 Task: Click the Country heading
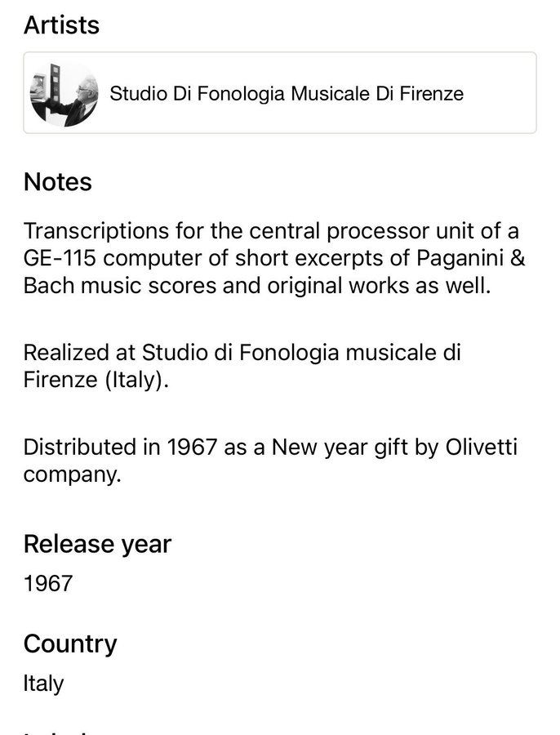pyautogui.click(x=70, y=644)
